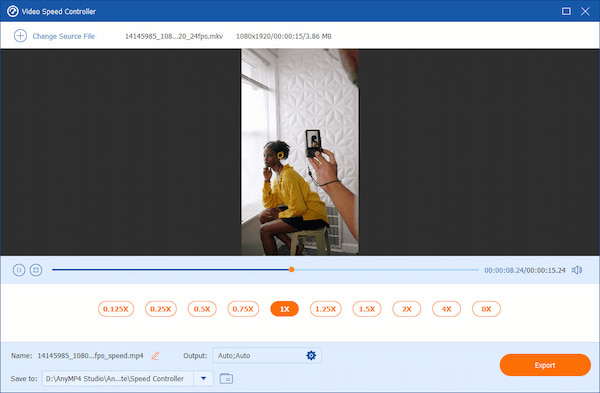Click the source file name 14145985_108...20_24fps.mkv

(174, 36)
